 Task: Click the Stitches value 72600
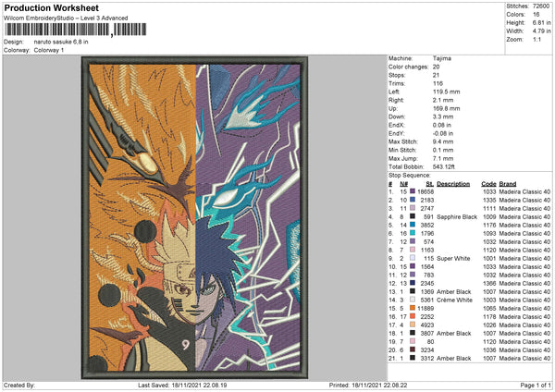tap(541, 6)
